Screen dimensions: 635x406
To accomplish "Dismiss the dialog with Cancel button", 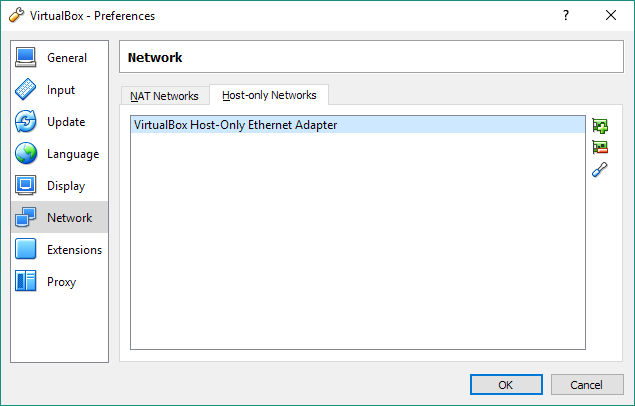I will [587, 385].
